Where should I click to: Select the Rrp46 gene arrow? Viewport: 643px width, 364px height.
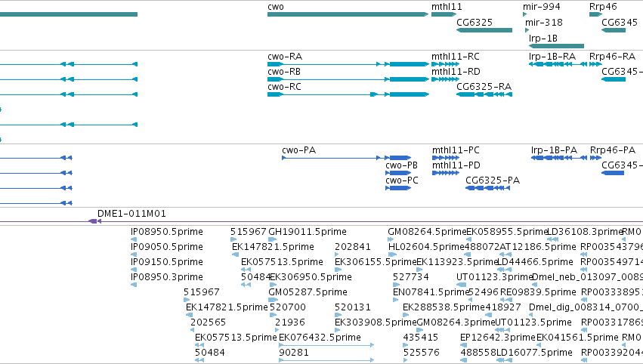[x=595, y=14]
